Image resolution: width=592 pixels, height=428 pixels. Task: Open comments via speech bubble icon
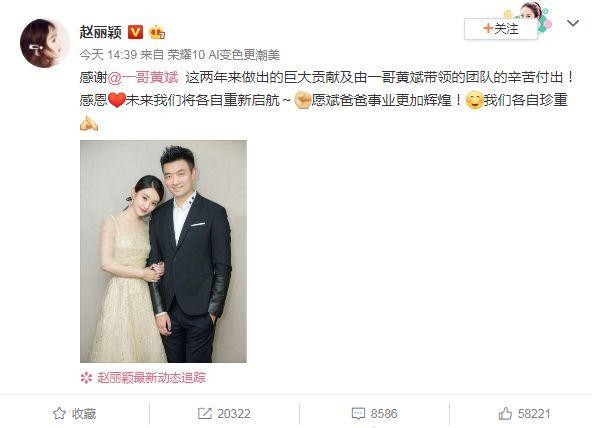(358, 414)
